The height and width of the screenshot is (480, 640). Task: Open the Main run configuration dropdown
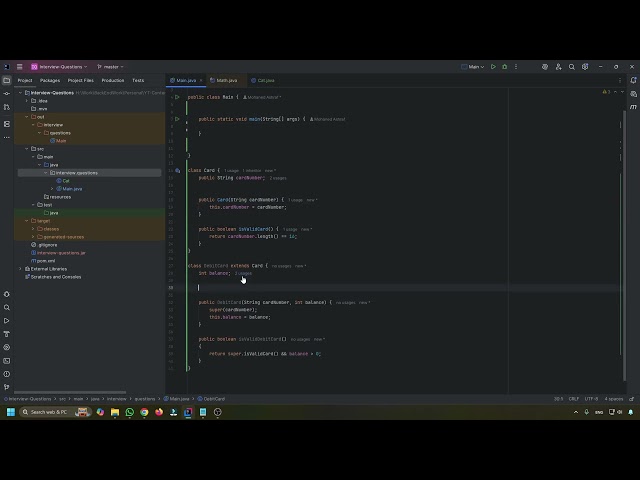[473, 67]
